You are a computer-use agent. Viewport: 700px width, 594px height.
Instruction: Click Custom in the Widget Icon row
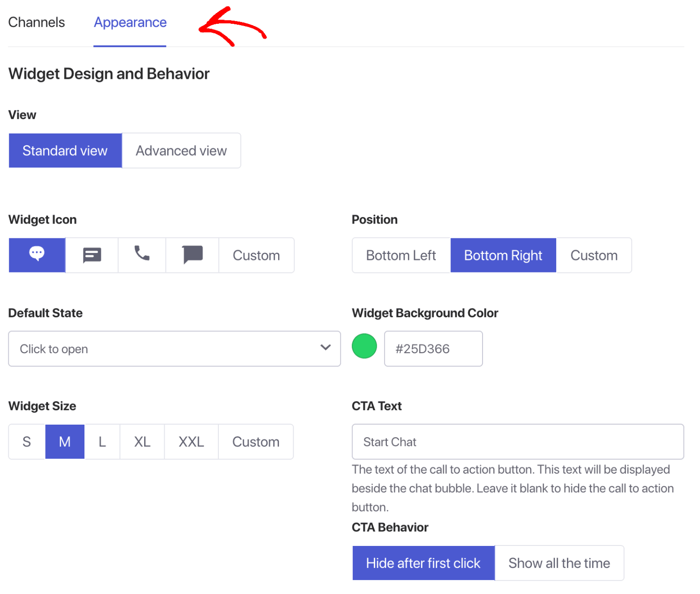click(x=256, y=255)
